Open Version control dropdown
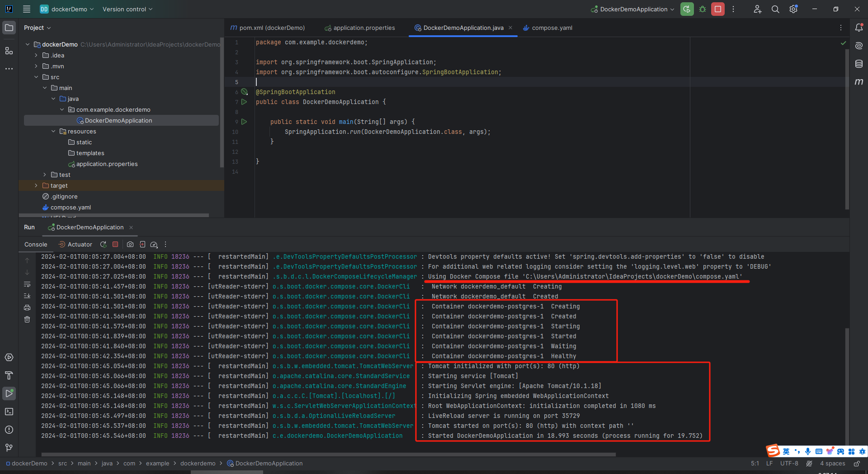This screenshot has width=868, height=474. click(127, 9)
